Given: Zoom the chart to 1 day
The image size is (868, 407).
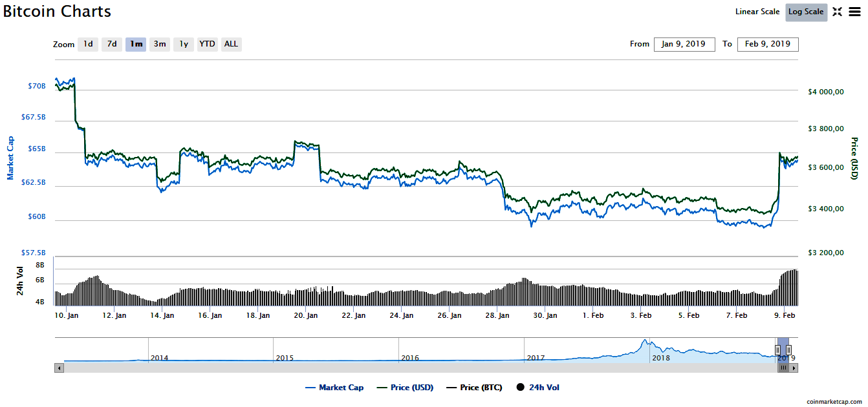Looking at the screenshot, I should point(88,44).
